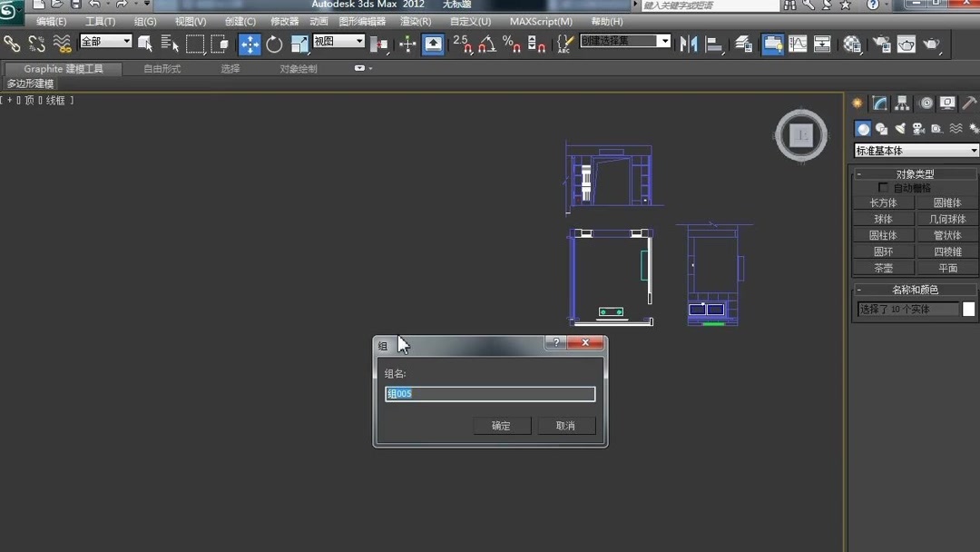The image size is (980, 552).
Task: Click the 确定 button in the group dialog
Action: click(x=502, y=425)
